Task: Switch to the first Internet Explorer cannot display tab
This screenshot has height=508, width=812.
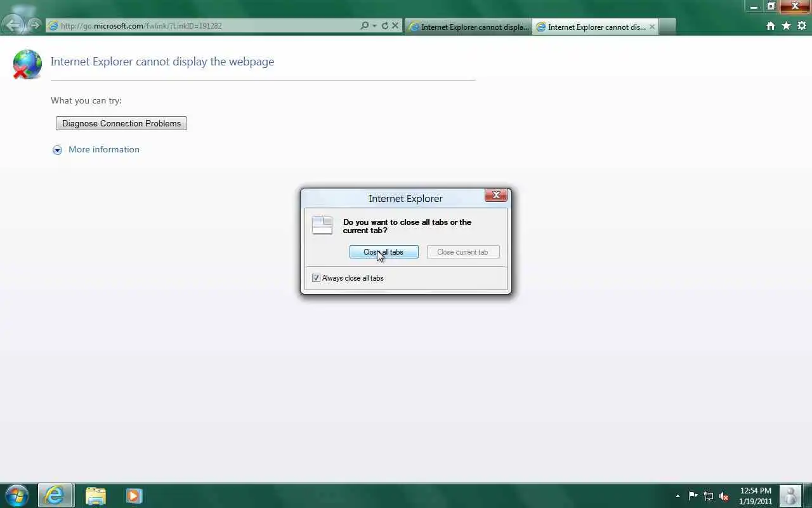Action: pyautogui.click(x=468, y=27)
